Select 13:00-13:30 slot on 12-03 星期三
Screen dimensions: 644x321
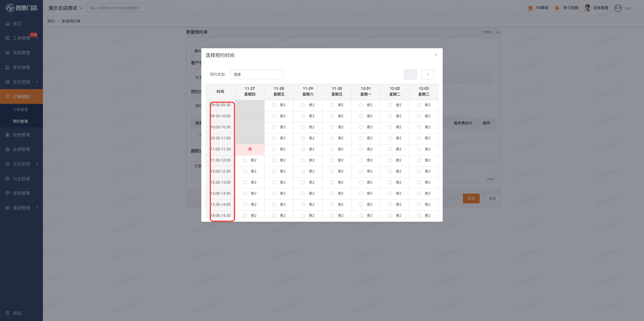(419, 194)
